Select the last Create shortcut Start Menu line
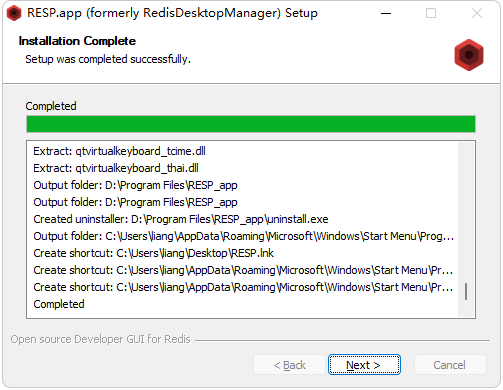503x390 pixels. pyautogui.click(x=243, y=287)
